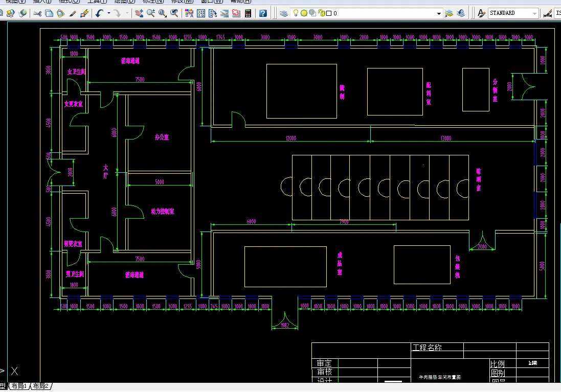Toggle layer 0 freeze sun icon
Screen dimensions: 561x392
304,13
